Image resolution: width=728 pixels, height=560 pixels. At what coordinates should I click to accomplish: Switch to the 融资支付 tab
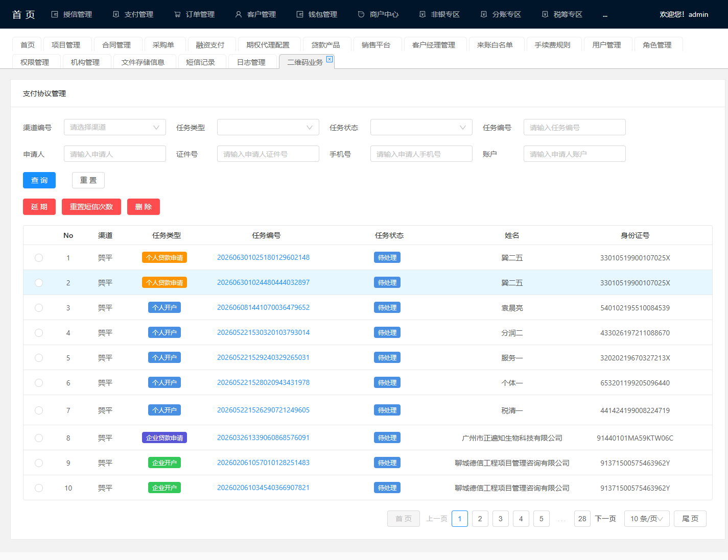tap(210, 45)
